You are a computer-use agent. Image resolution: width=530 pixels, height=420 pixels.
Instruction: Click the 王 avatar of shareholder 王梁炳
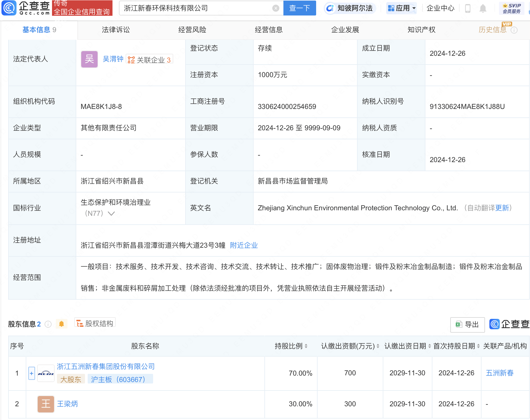pyautogui.click(x=46, y=404)
